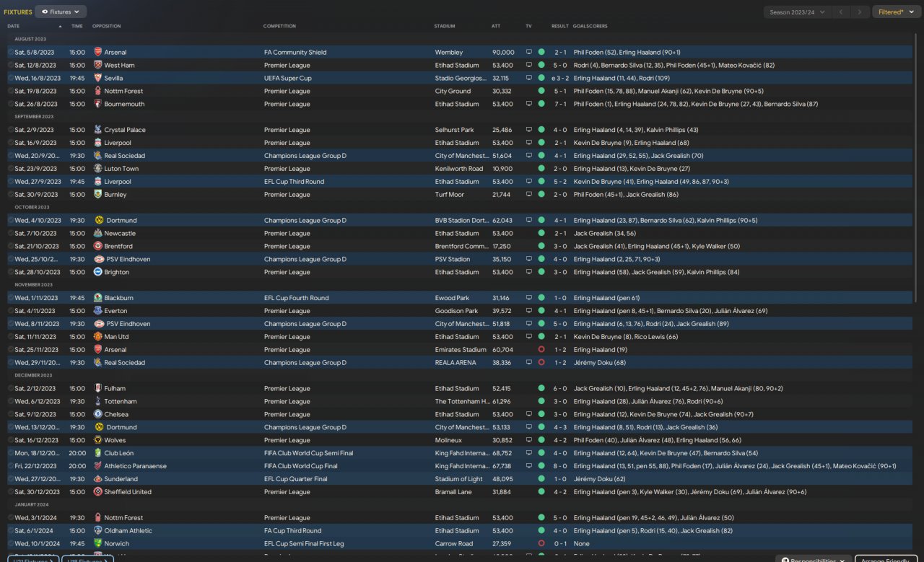
Task: Click the Wembley stadium name
Action: 448,52
